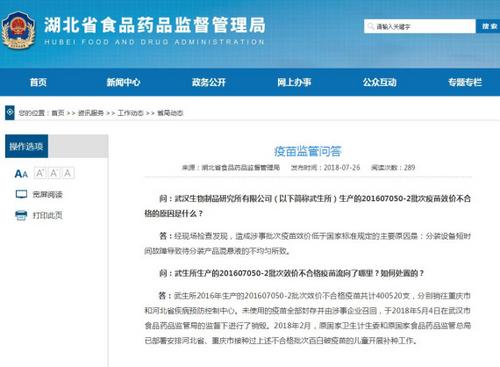Click the answer starting 武生所2016年生产的

tap(307, 318)
